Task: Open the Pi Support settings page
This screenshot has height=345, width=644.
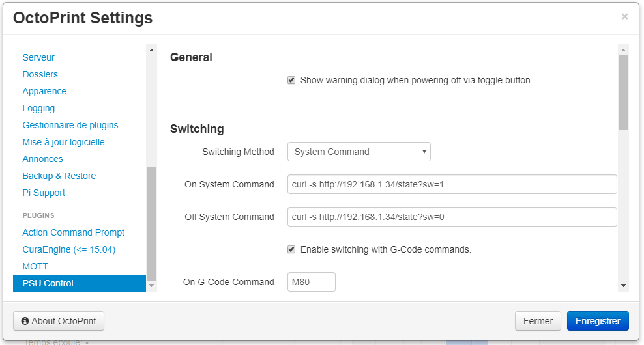Action: point(44,193)
